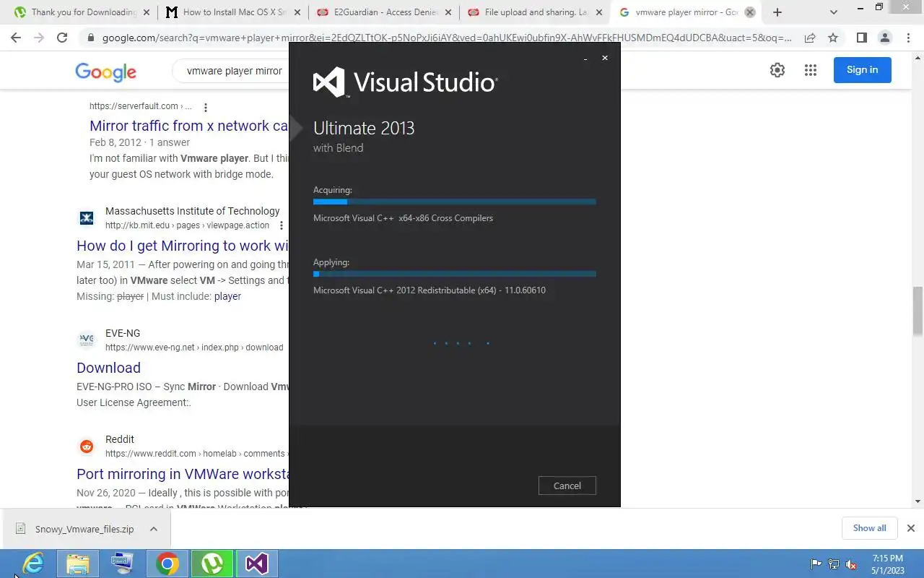Open How do I get Mirroring result
924x578 pixels.
pos(183,246)
